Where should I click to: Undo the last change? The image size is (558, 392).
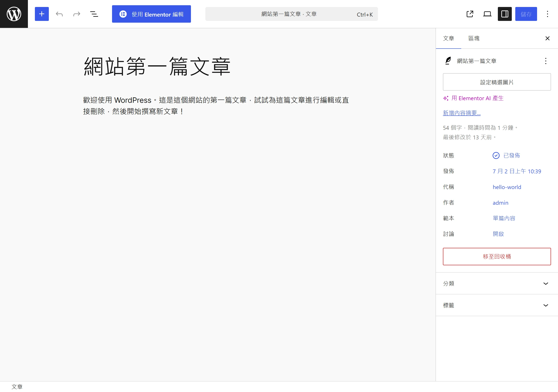pos(59,14)
